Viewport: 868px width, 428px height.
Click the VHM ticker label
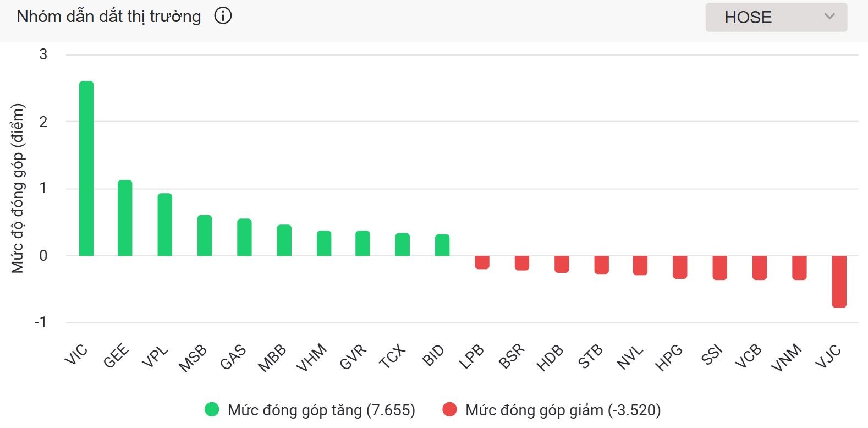point(311,358)
